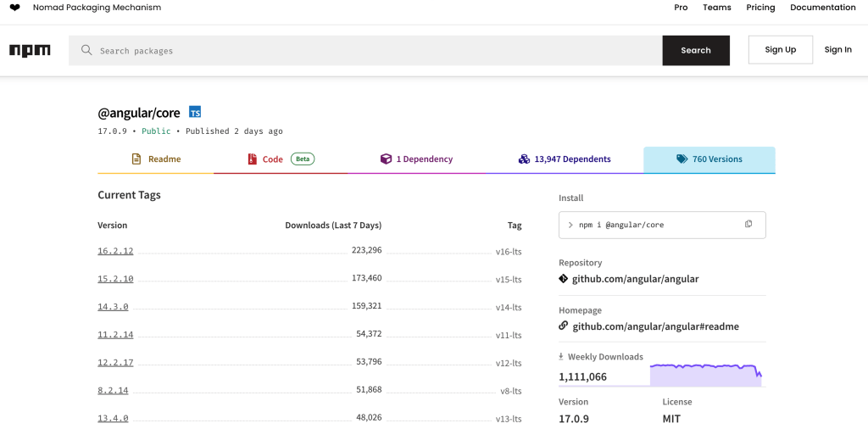This screenshot has height=429, width=868.
Task: Click the v15-lts tag label
Action: click(509, 280)
